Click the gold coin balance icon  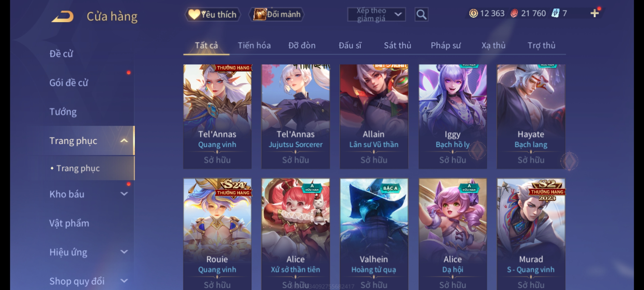(x=473, y=13)
